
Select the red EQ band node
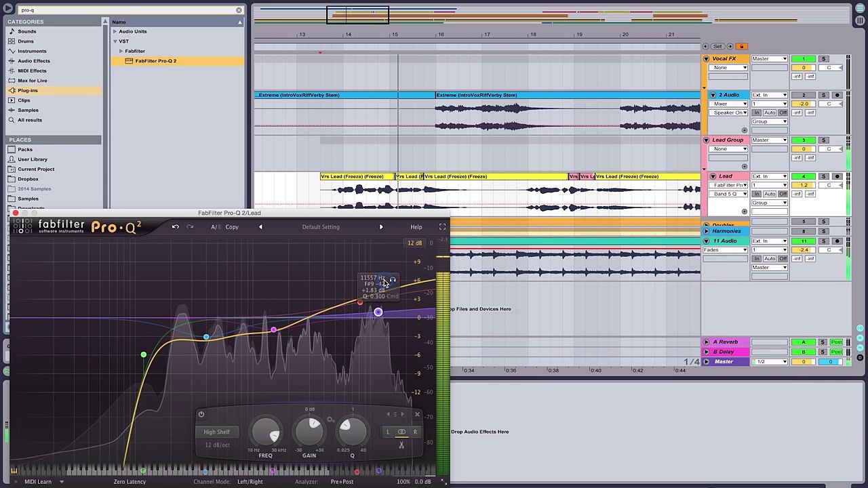point(360,302)
